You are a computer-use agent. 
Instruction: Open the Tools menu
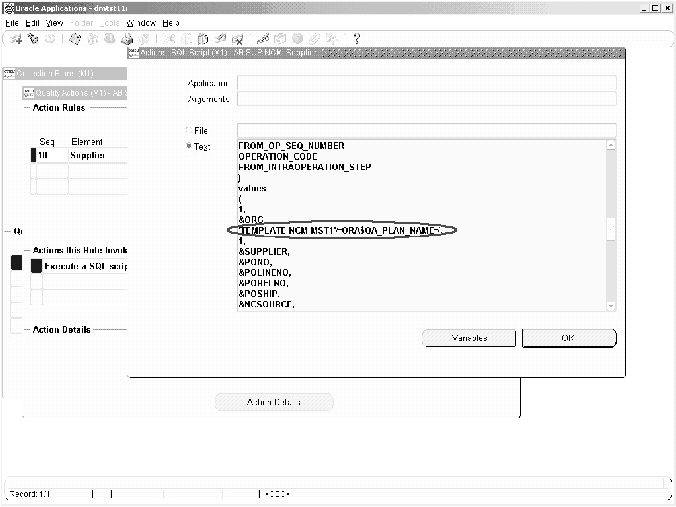coord(110,23)
